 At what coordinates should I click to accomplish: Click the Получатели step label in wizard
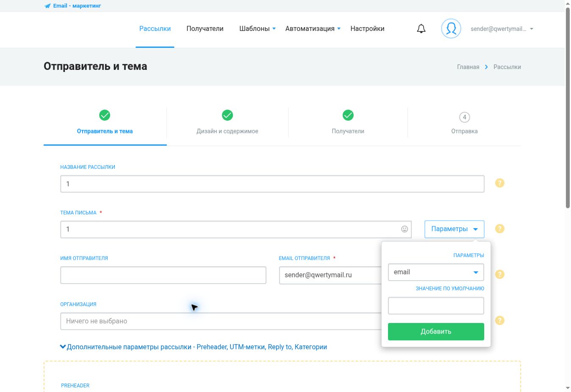[x=348, y=131]
